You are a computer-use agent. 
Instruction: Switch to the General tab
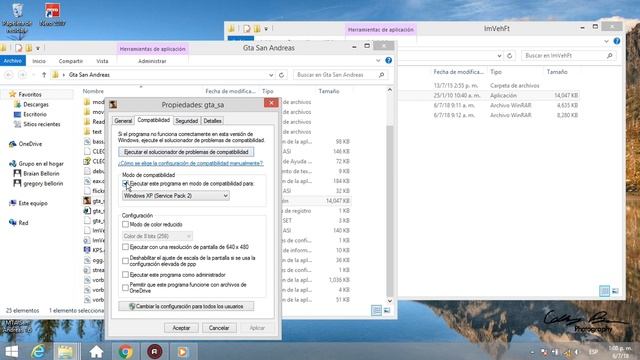(x=123, y=121)
